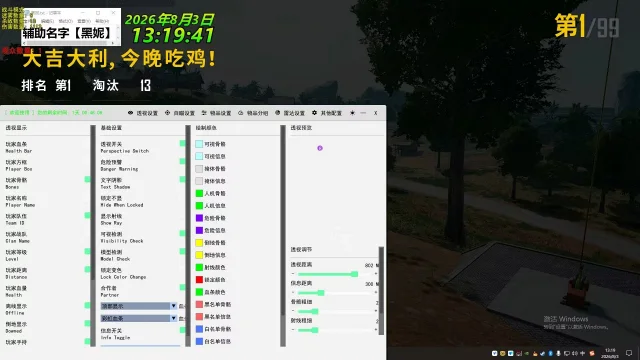
Task: Click the 透视调节 section scrollbar
Action: click(x=381, y=291)
